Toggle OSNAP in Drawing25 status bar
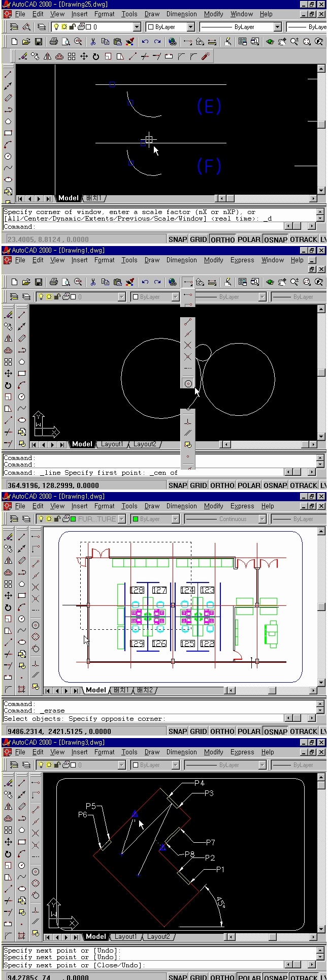This screenshot has width=328, height=980. [x=276, y=239]
